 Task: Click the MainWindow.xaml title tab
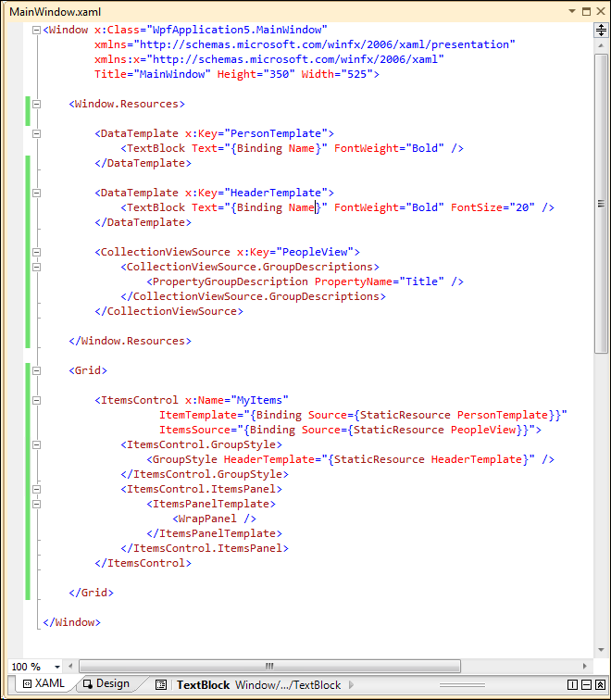coord(56,12)
